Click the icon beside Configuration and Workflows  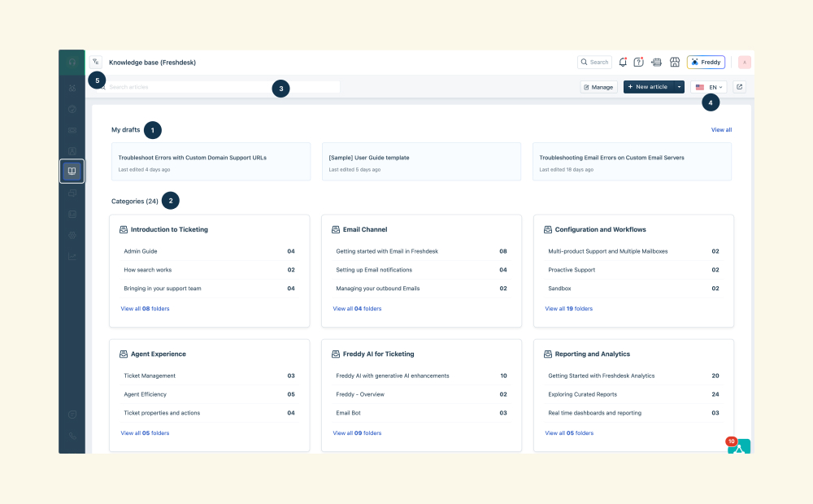(x=547, y=229)
